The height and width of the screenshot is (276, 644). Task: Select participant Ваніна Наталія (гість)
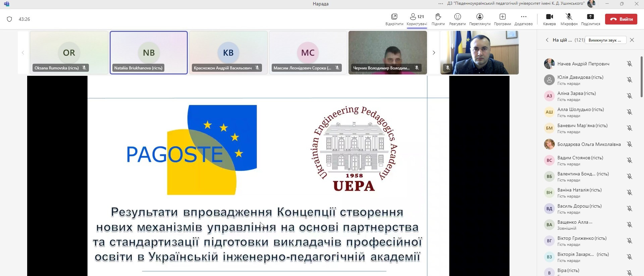(588, 192)
